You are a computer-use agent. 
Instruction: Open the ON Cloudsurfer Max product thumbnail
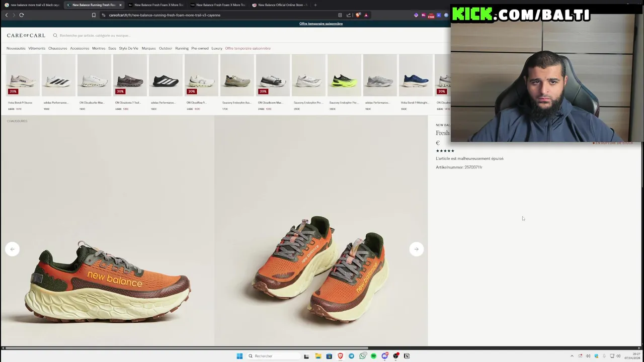(x=94, y=75)
